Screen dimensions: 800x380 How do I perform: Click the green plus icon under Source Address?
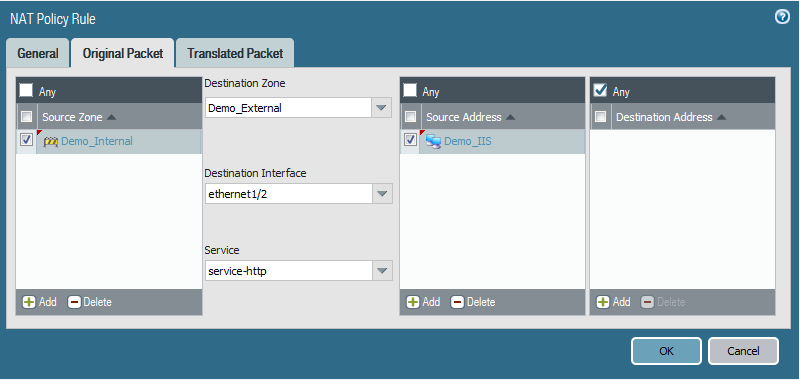point(412,302)
